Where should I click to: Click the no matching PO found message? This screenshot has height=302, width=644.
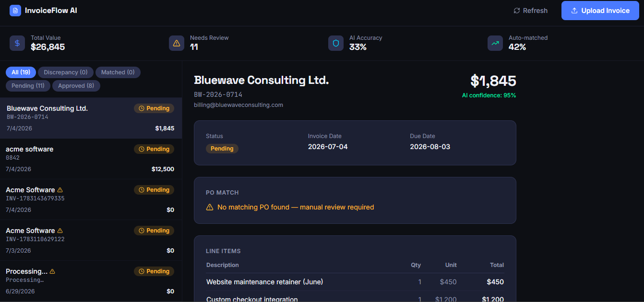tap(296, 207)
